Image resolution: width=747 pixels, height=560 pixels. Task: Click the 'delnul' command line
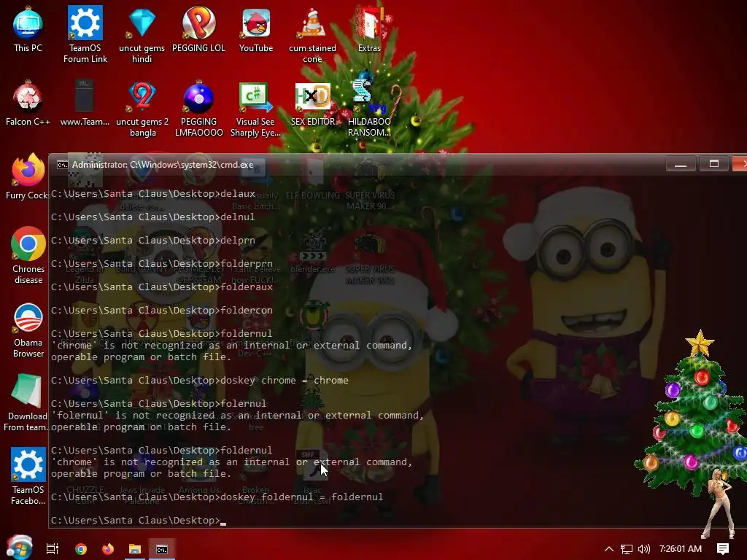pyautogui.click(x=153, y=217)
